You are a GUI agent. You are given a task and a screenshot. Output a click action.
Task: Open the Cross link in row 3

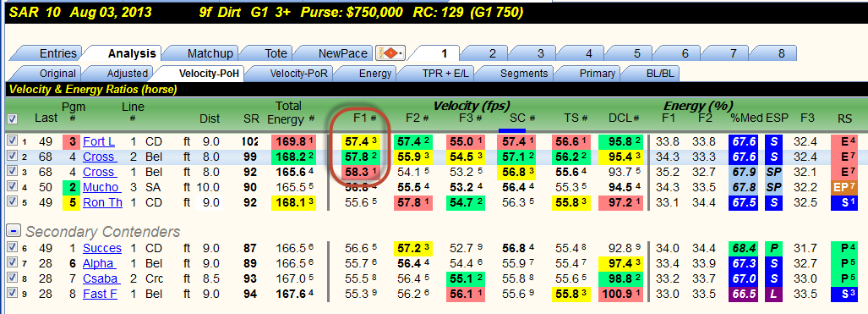99,172
